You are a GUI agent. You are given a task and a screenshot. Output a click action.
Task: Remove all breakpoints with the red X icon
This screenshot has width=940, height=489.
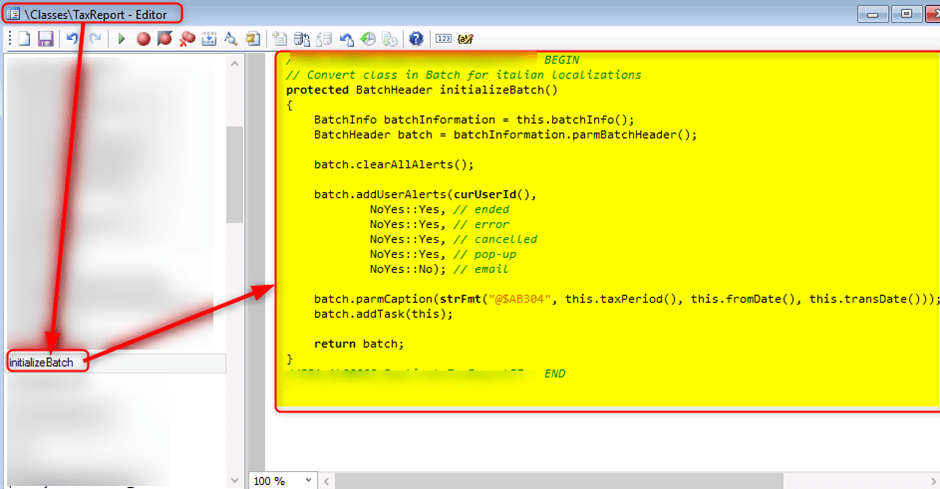pyautogui.click(x=187, y=39)
